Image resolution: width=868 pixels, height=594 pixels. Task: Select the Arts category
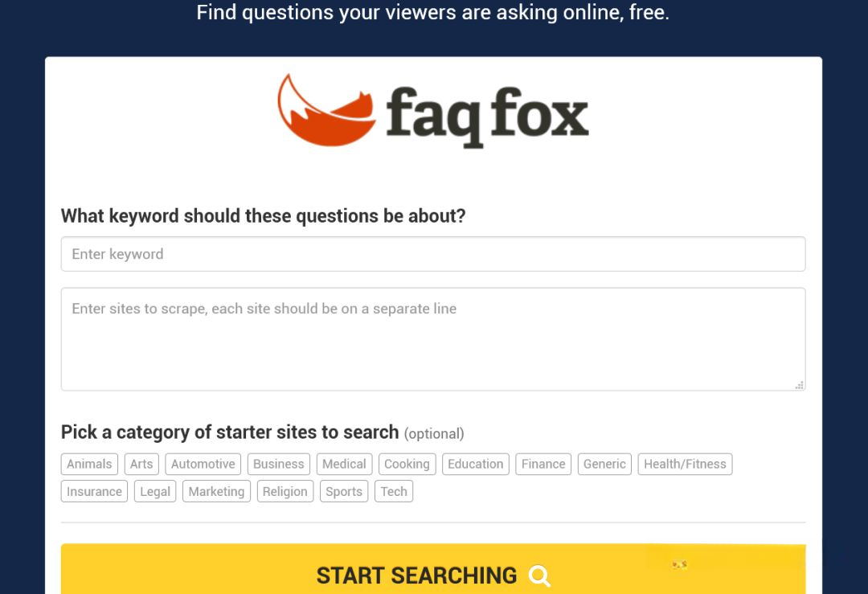[x=141, y=464]
